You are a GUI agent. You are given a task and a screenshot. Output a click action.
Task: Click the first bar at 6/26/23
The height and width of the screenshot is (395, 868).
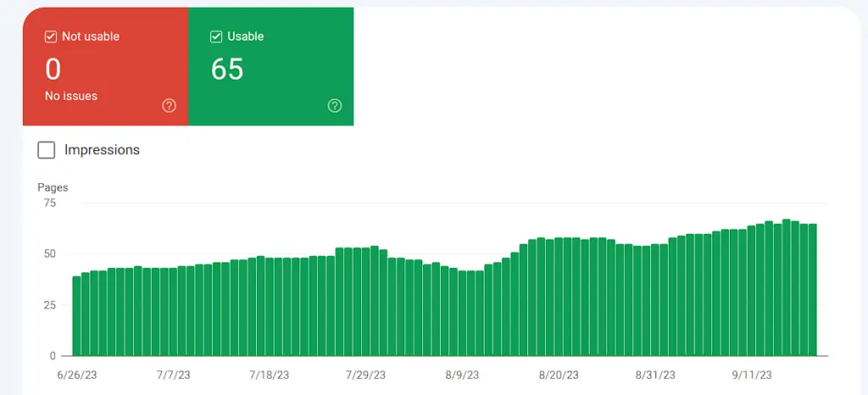coord(76,316)
